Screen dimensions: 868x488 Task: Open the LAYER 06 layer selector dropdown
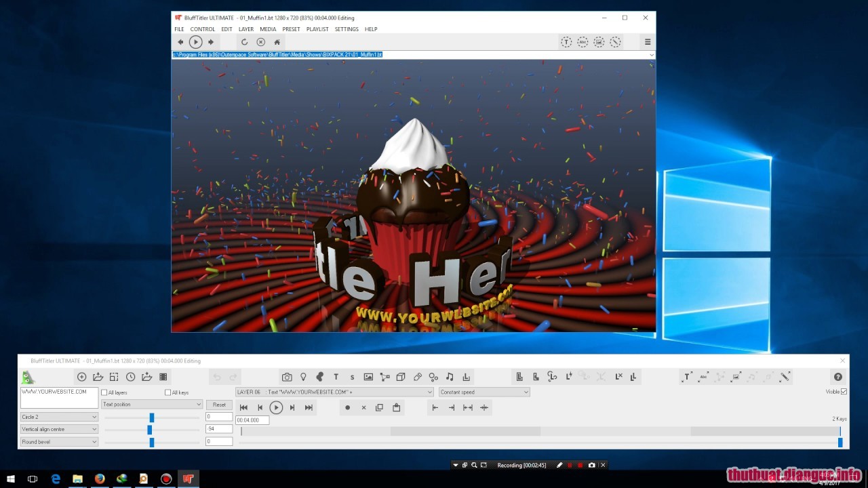point(334,392)
